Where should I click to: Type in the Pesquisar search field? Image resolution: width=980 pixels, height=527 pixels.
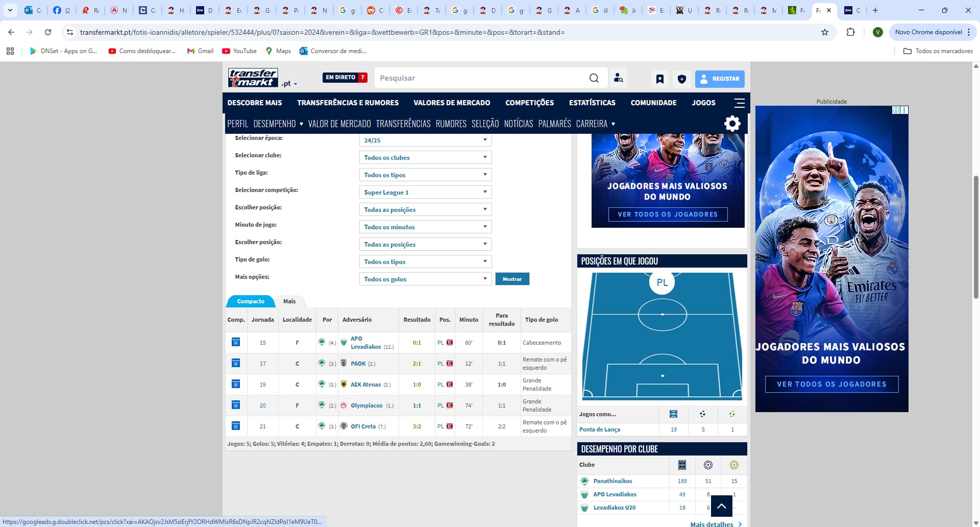point(480,78)
